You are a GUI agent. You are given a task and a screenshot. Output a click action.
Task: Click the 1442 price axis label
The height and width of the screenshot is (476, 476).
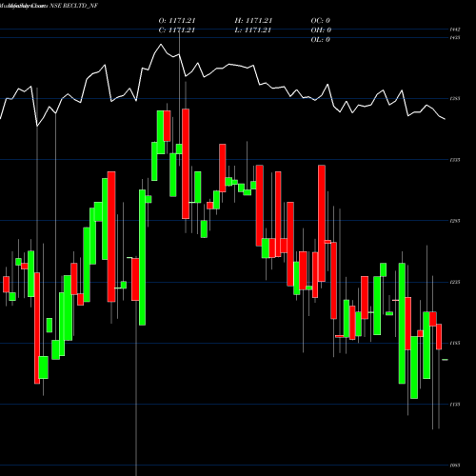(x=455, y=30)
